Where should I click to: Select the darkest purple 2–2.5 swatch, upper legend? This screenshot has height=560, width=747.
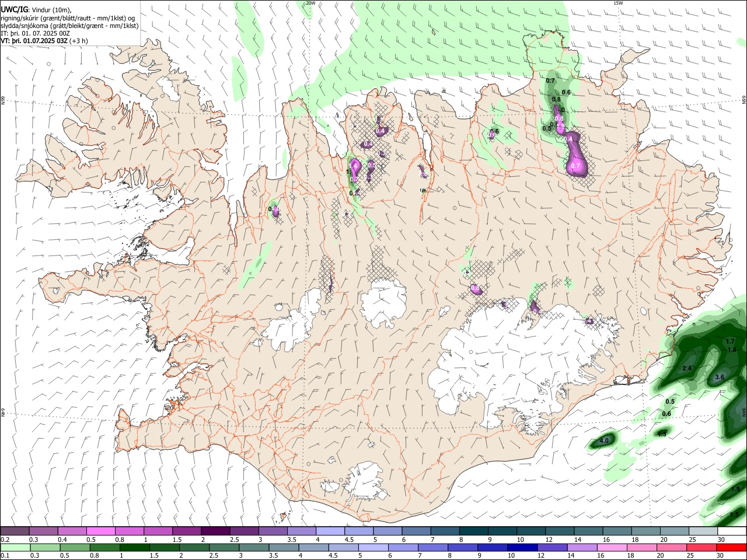click(x=215, y=531)
